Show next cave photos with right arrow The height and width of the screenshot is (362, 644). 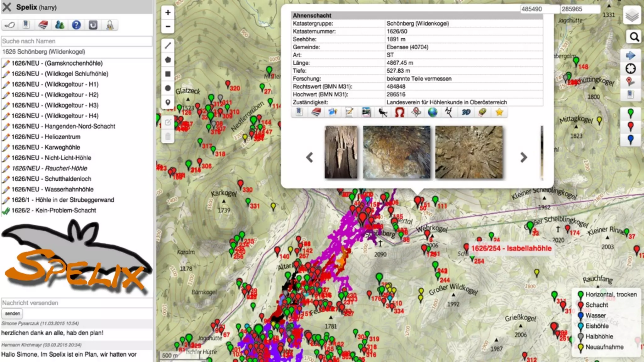click(523, 157)
